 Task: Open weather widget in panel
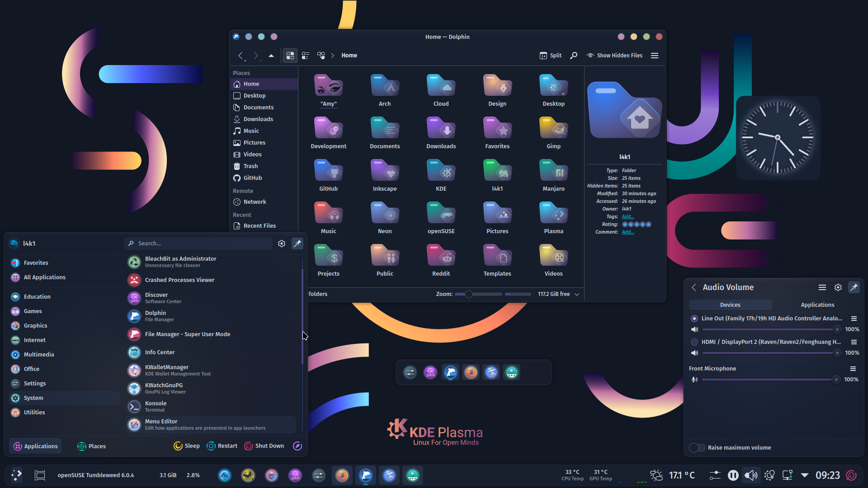tap(672, 475)
